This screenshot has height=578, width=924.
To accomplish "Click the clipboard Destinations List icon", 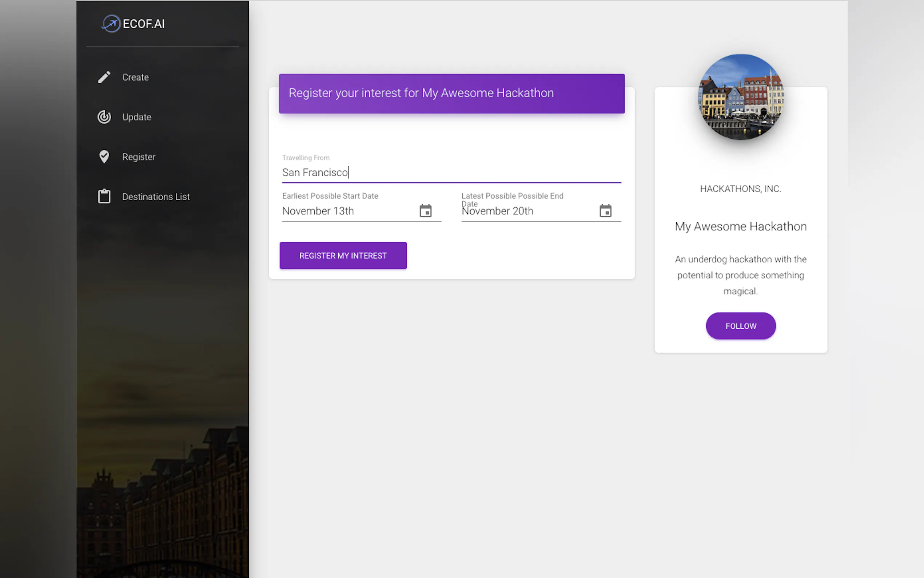I will tap(104, 197).
